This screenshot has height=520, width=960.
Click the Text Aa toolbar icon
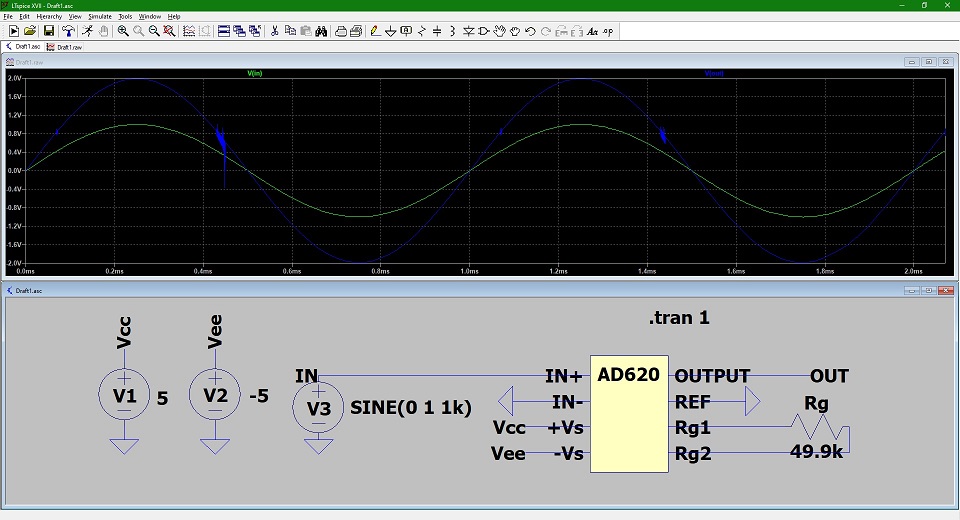pos(592,31)
